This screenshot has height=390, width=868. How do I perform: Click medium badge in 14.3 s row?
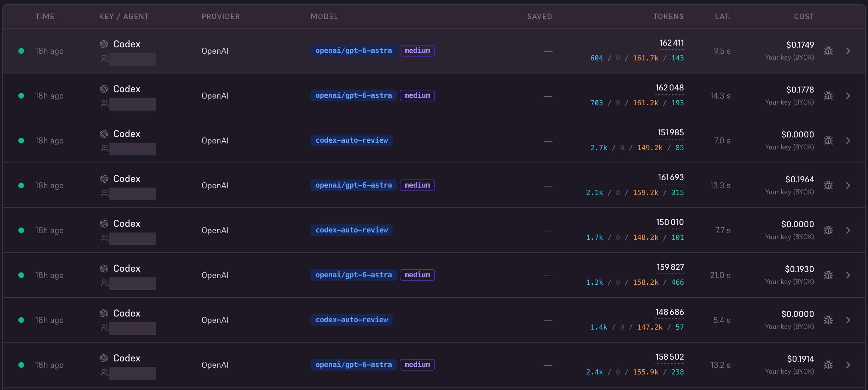click(417, 95)
